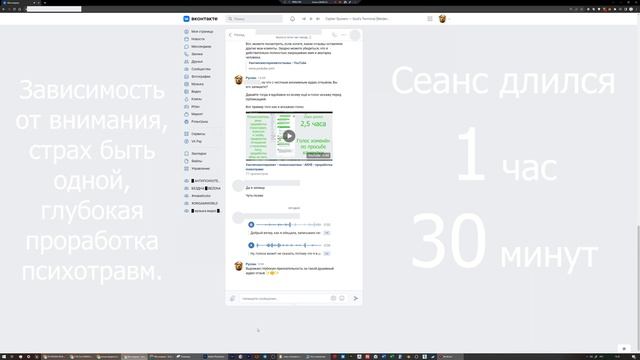640x360 pixels.
Task: Open the notifications bell
Action: (292, 19)
